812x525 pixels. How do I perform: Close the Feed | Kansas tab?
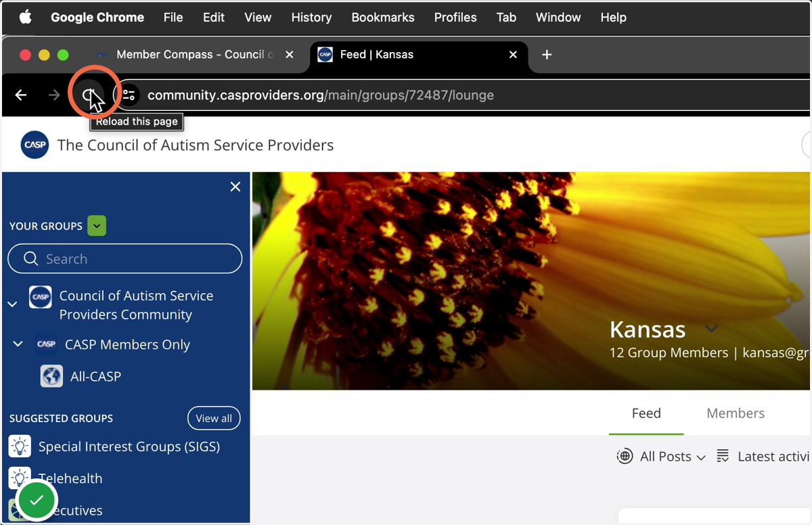point(513,55)
